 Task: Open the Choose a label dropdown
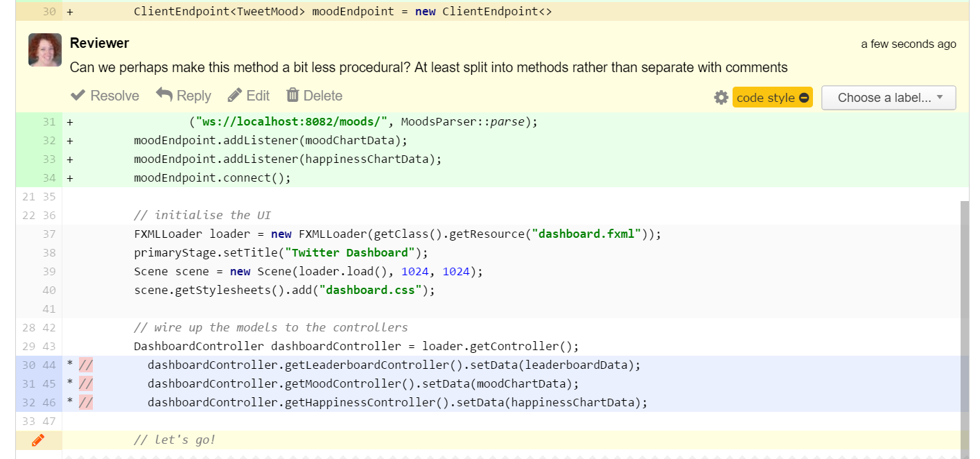(x=889, y=98)
